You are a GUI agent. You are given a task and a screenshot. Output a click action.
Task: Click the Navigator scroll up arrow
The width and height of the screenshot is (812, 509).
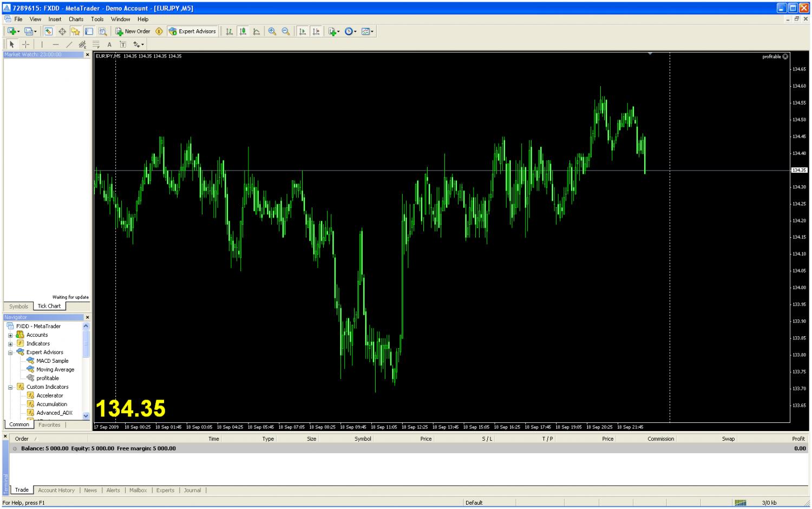click(x=86, y=326)
